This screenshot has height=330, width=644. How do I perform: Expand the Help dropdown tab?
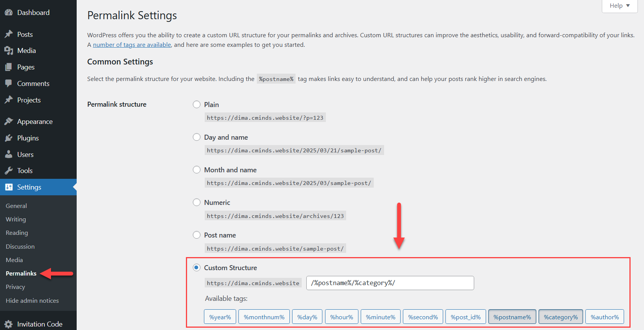(619, 6)
